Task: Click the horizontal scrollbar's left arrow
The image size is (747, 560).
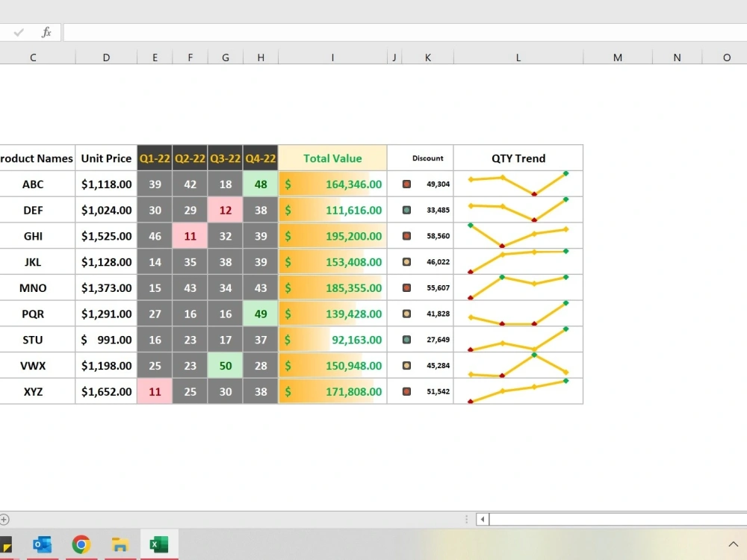Action: [x=482, y=519]
